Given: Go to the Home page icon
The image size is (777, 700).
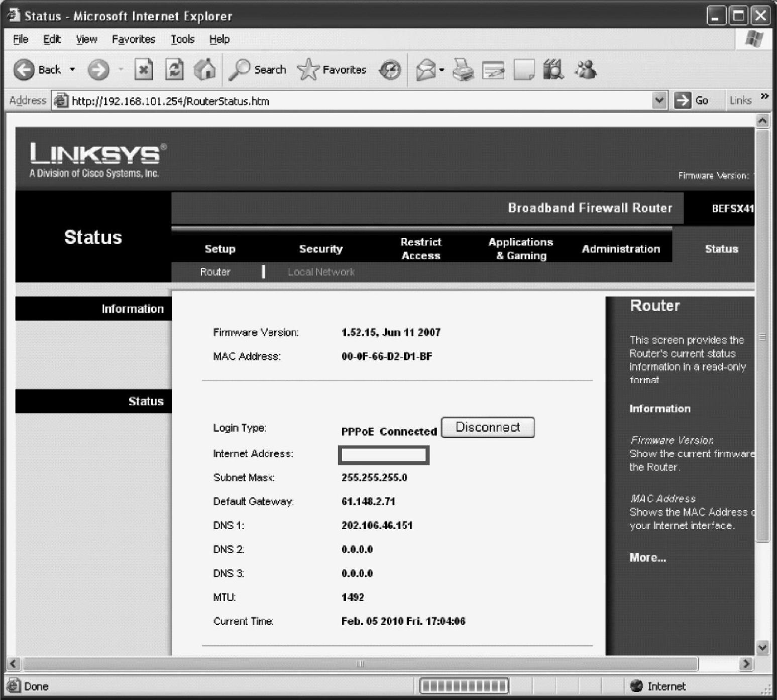Looking at the screenshot, I should [x=204, y=69].
